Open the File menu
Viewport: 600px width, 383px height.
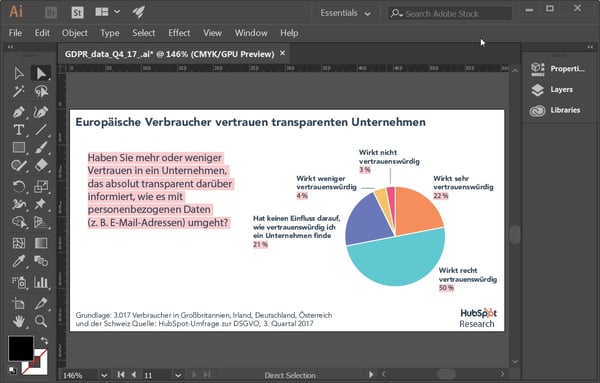click(x=15, y=33)
